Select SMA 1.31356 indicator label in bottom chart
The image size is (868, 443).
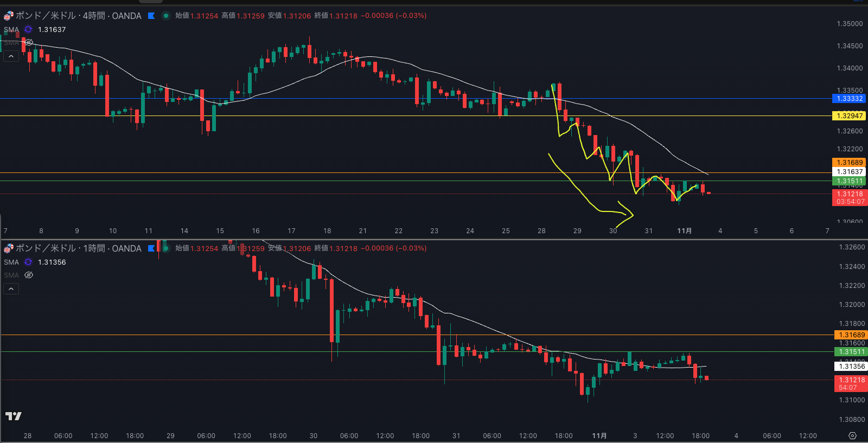[11, 262]
